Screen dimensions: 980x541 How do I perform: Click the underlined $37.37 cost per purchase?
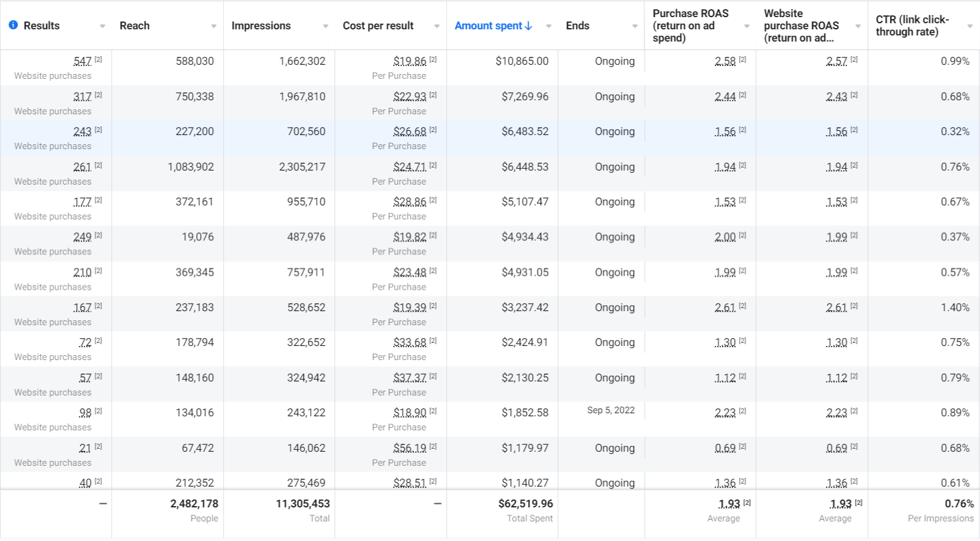pyautogui.click(x=410, y=378)
